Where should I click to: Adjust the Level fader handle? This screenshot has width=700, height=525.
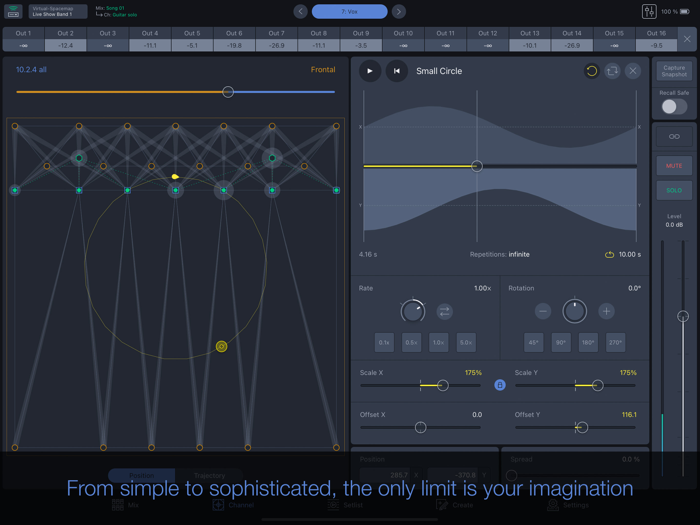683,317
